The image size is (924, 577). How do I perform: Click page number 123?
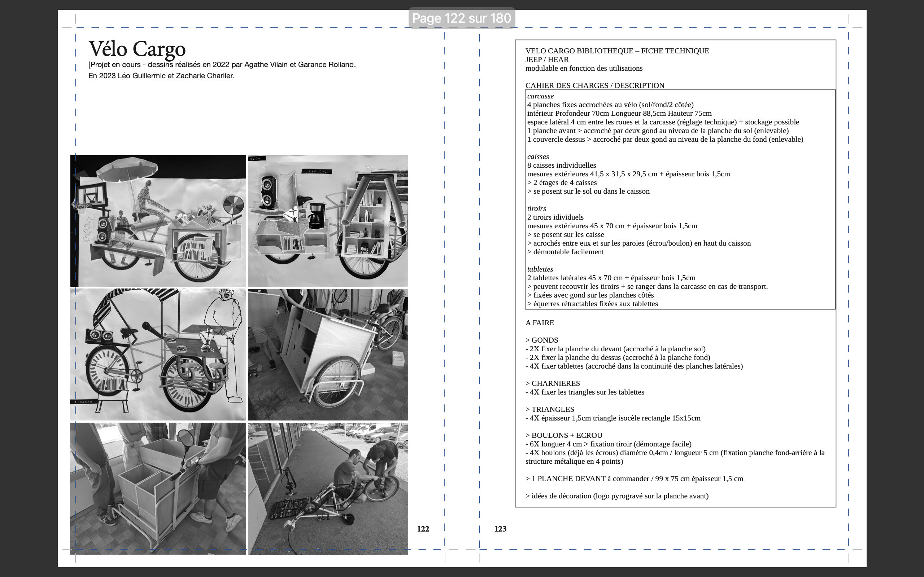pos(500,529)
